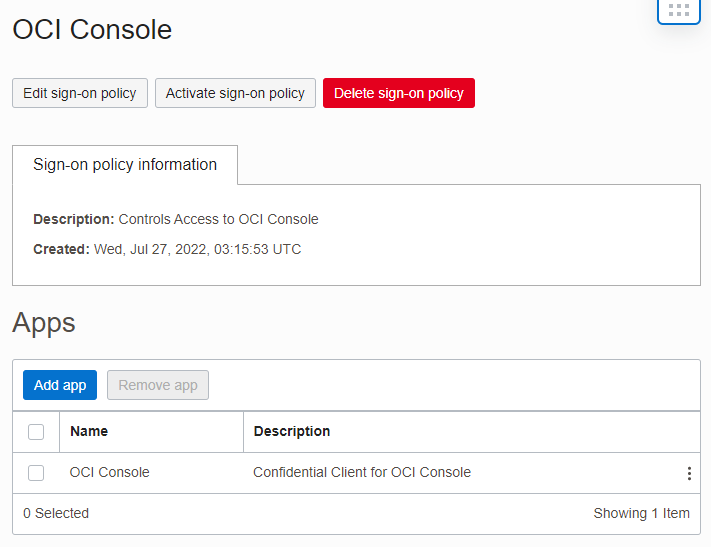The image size is (711, 547).
Task: Click the Edit sign-on policy button
Action: click(x=80, y=93)
